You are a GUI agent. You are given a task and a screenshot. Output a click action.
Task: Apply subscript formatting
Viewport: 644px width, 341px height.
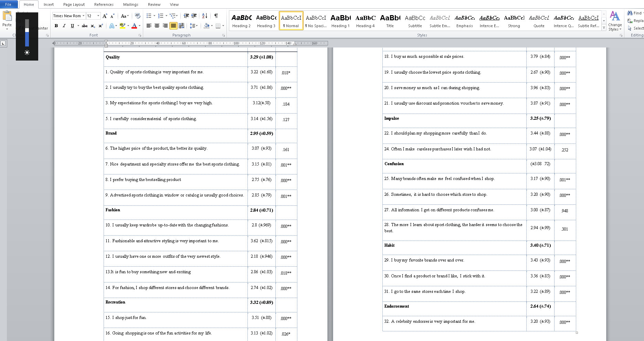point(93,26)
